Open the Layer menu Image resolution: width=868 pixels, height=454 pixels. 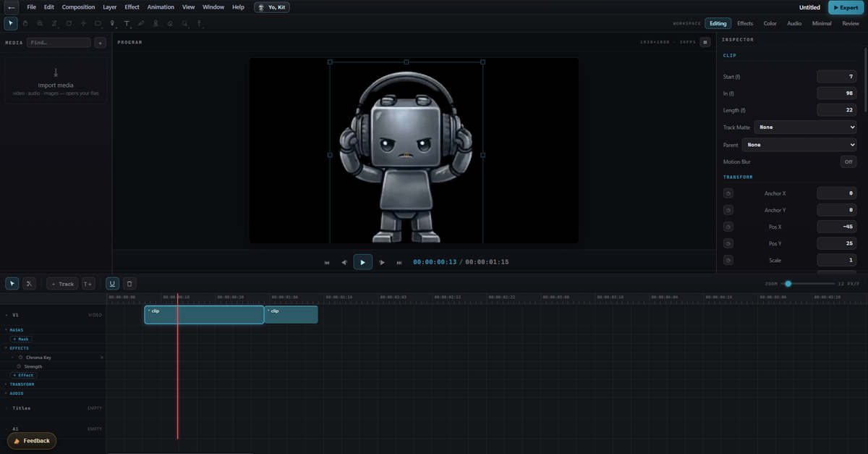click(110, 7)
